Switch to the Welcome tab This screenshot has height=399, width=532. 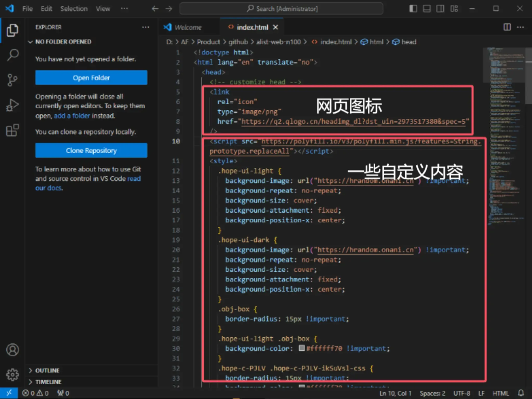(188, 27)
